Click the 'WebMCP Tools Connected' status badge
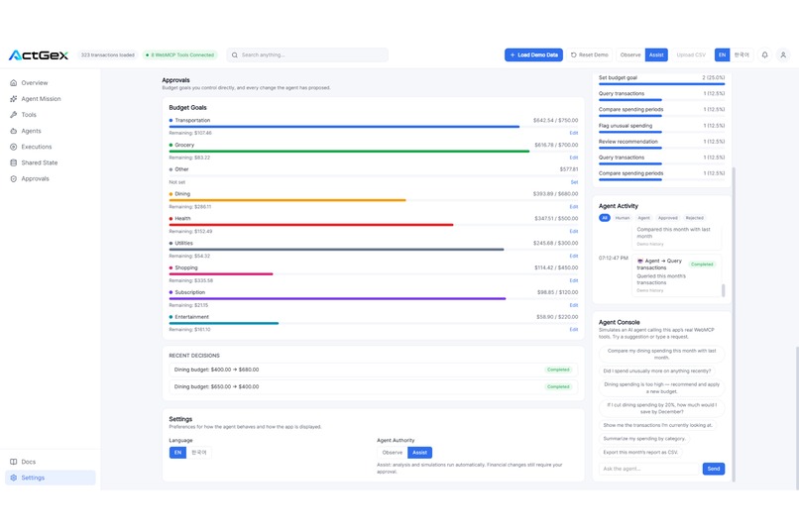Image resolution: width=799 pixels, height=532 pixels. (179, 54)
